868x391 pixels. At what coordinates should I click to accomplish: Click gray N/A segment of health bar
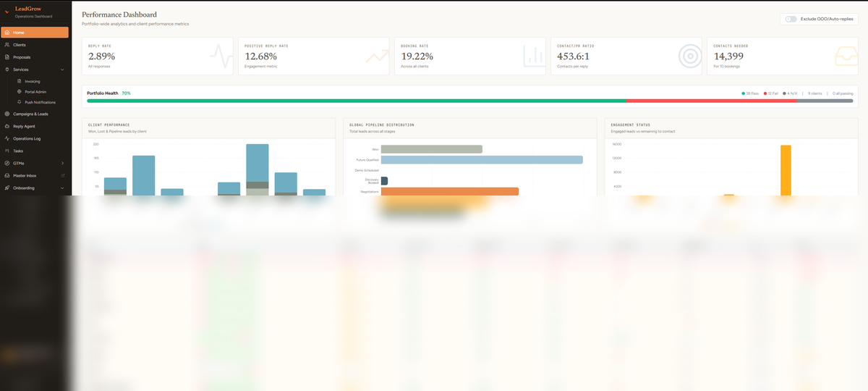point(825,101)
